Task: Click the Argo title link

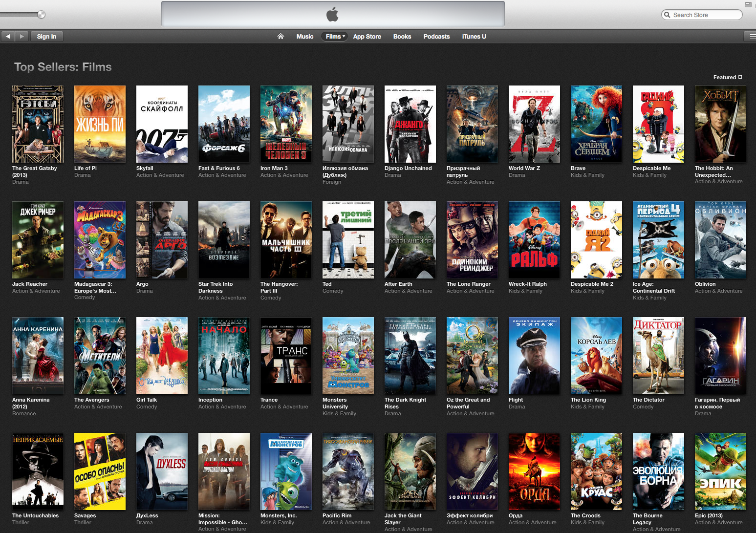Action: point(142,284)
